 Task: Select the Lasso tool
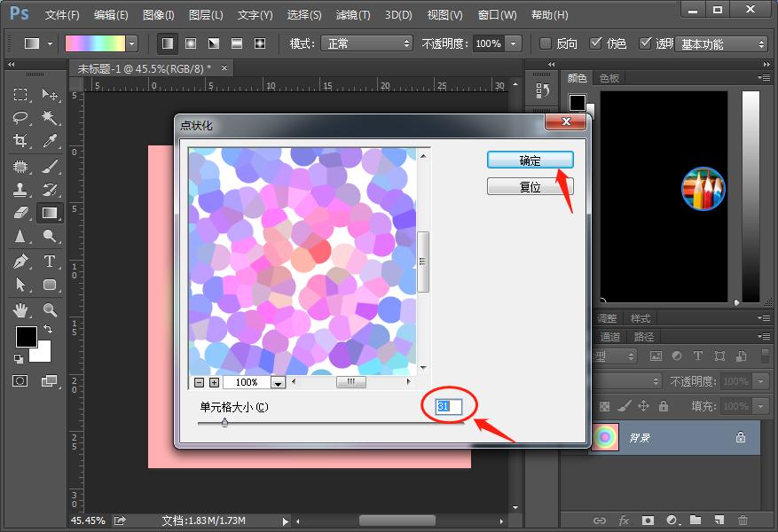21,118
